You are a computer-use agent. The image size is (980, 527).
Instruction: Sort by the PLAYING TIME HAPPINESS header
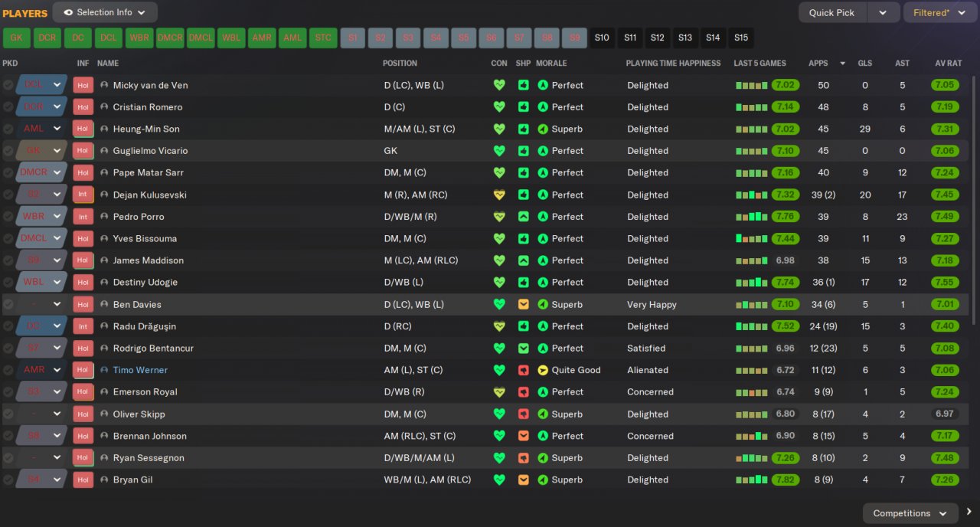coord(673,63)
